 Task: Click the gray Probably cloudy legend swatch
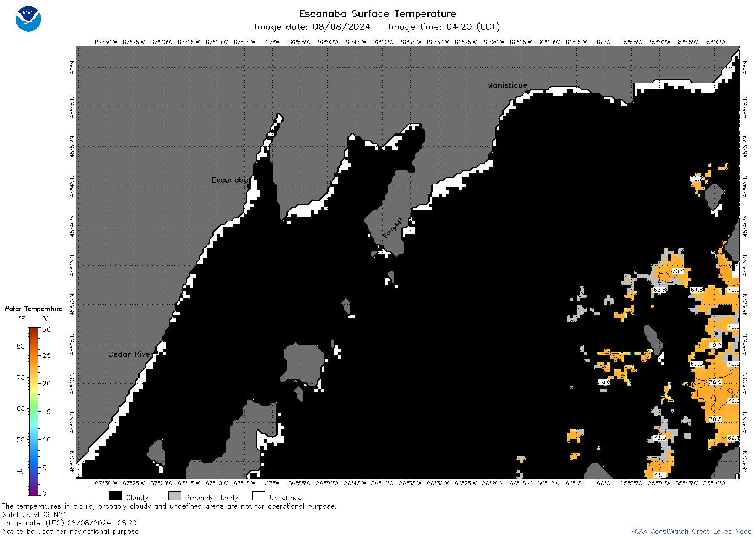(175, 496)
